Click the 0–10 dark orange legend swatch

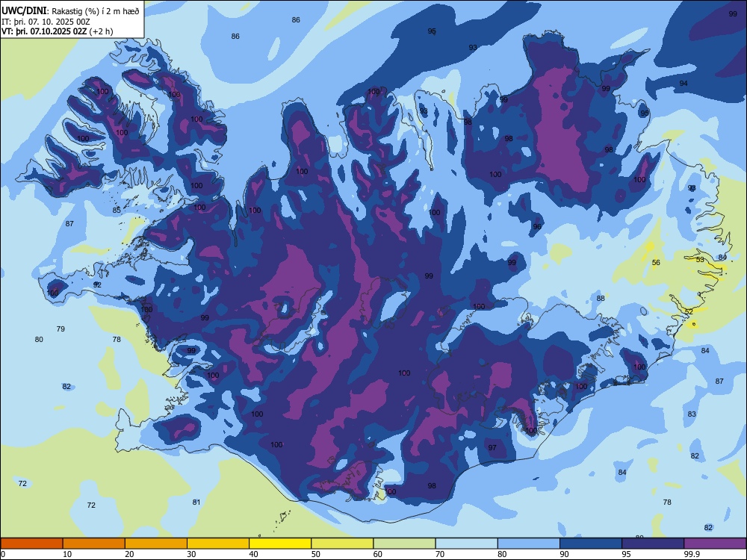31,544
